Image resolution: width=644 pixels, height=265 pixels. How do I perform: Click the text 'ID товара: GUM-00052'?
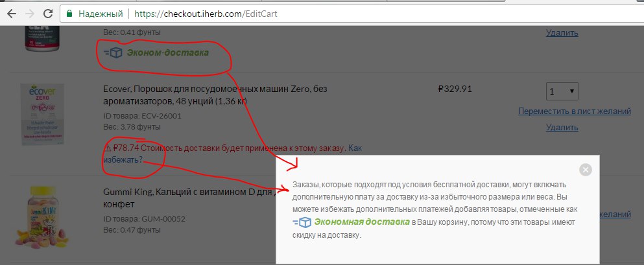(x=144, y=218)
